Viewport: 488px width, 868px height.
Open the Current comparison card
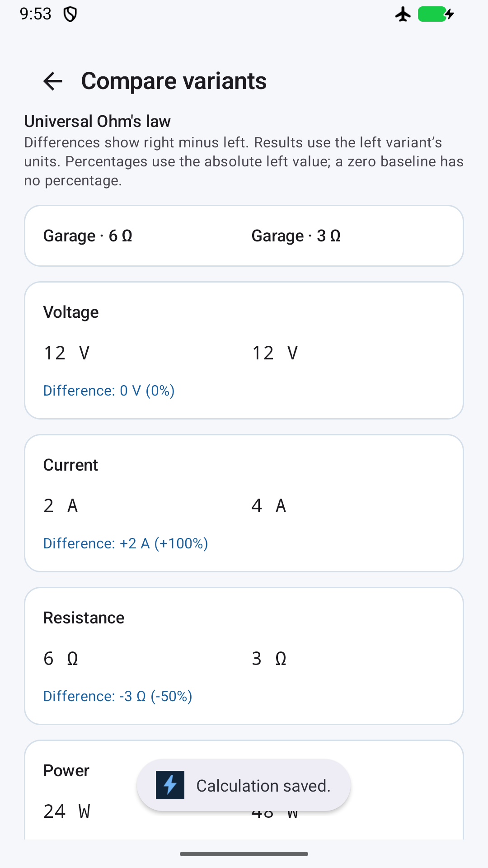click(244, 503)
